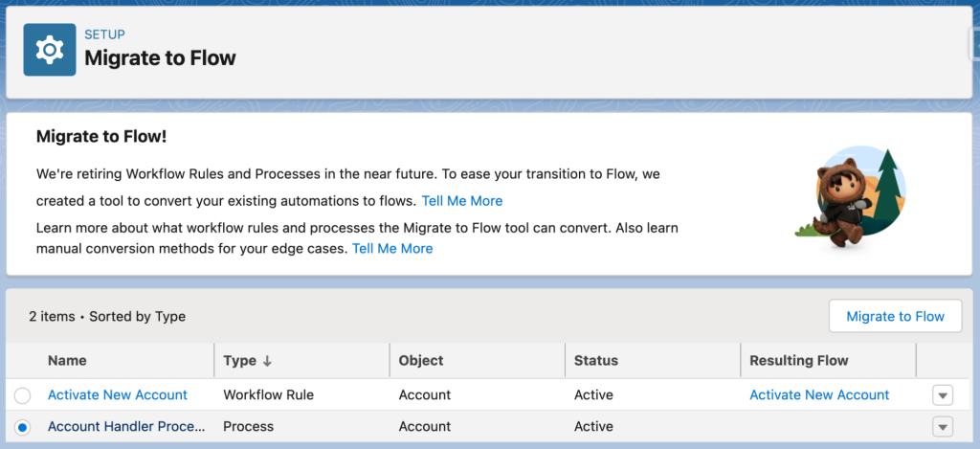Click the Object column header
Screen dimensions: 980x449
coord(421,361)
